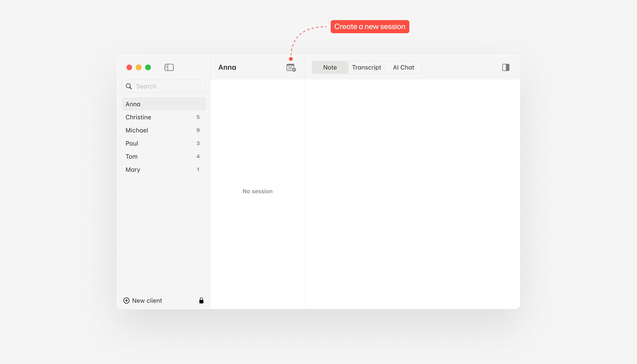Switch to the Transcript tab
Image resolution: width=637 pixels, height=364 pixels.
366,67
